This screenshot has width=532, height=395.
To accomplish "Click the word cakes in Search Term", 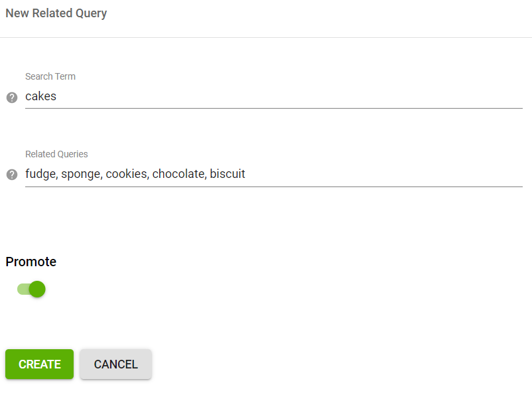I will (x=40, y=96).
